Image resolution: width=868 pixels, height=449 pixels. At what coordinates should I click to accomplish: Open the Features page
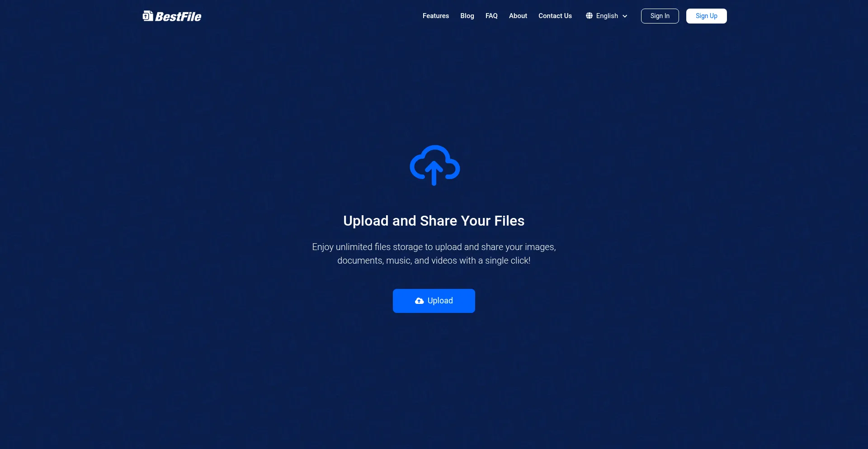coord(435,16)
